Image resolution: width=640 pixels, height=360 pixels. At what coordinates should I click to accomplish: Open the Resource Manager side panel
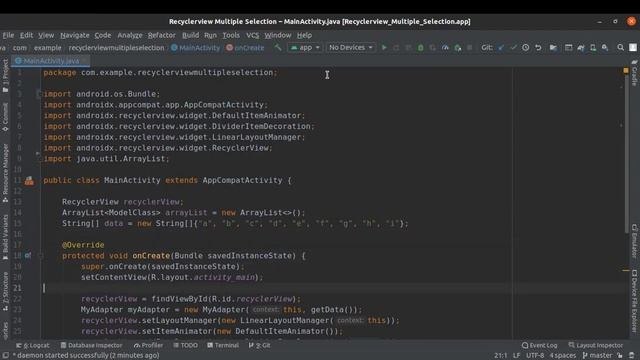point(5,173)
